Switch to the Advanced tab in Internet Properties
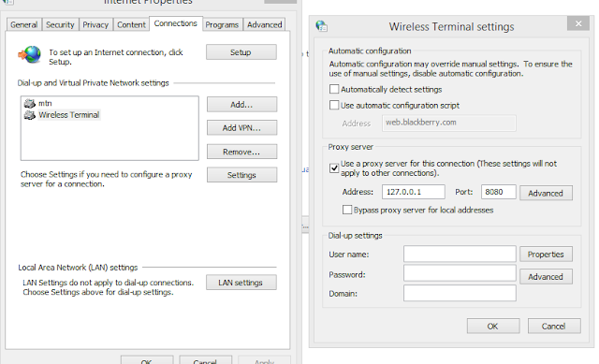Image resolution: width=599 pixels, height=364 pixels. tap(264, 25)
